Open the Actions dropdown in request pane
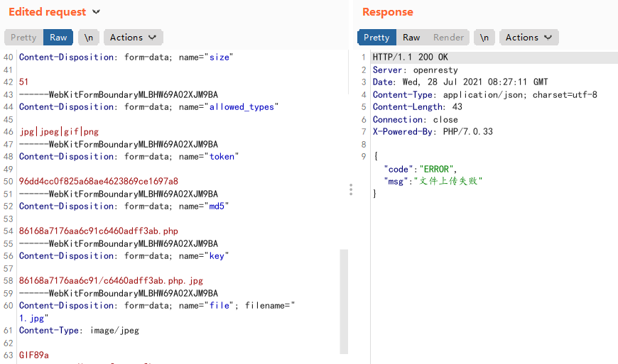The width and height of the screenshot is (618, 364). (x=134, y=38)
